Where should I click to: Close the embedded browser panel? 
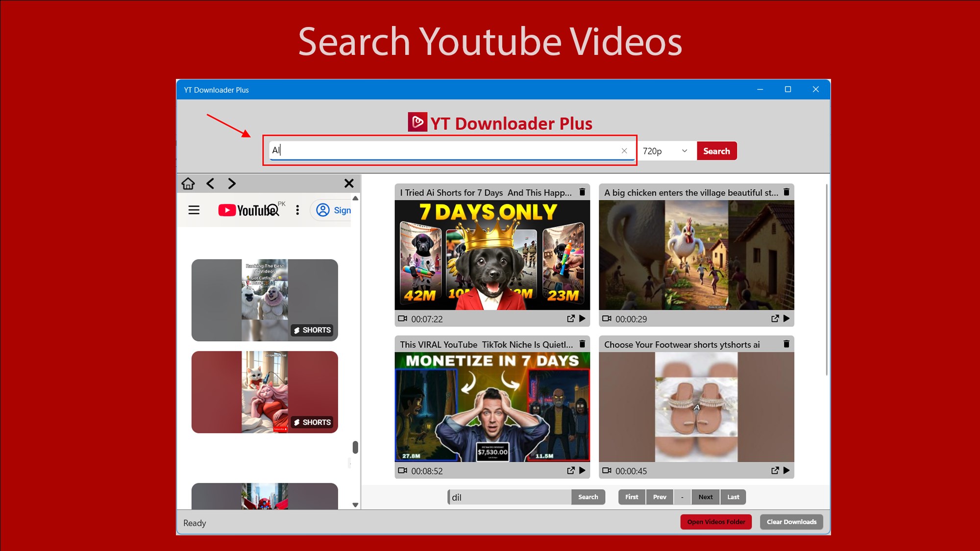pos(349,183)
